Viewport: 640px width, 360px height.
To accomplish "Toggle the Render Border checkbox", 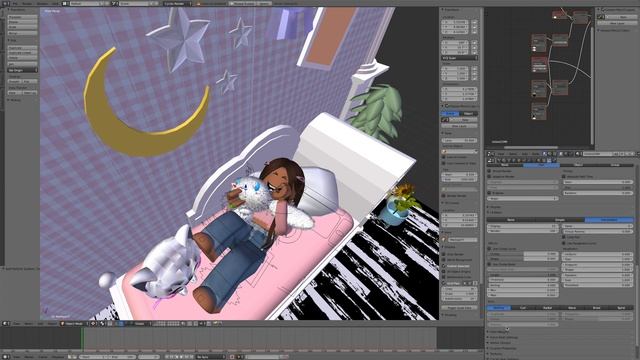I will (444, 196).
